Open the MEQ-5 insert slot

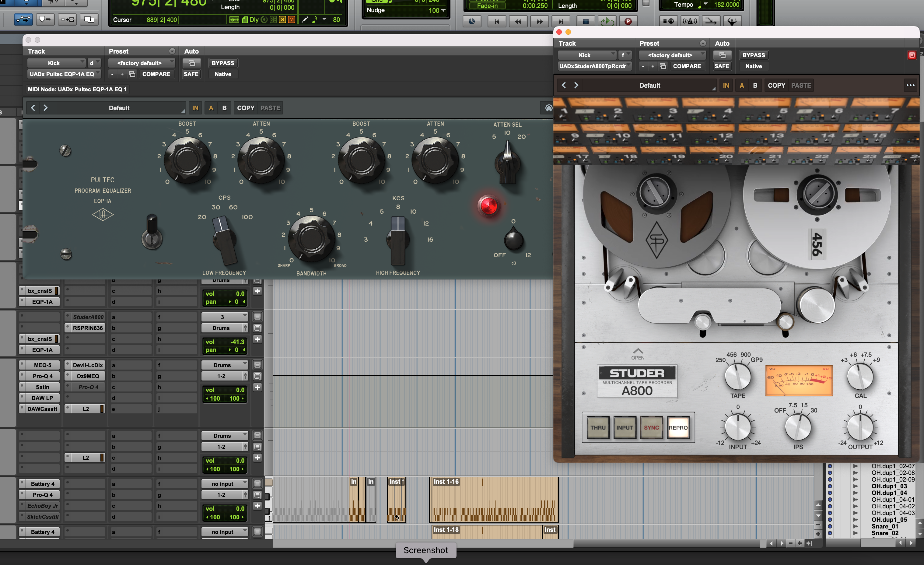tap(39, 365)
